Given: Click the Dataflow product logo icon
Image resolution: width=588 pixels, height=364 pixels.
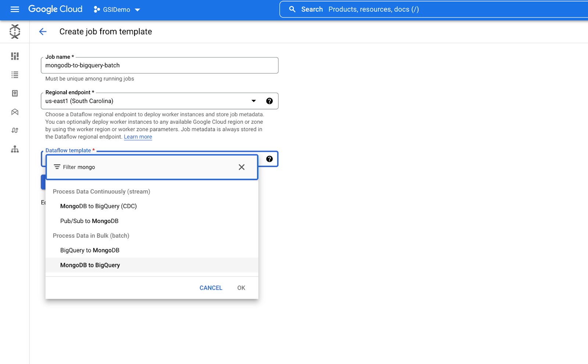Looking at the screenshot, I should point(15,32).
